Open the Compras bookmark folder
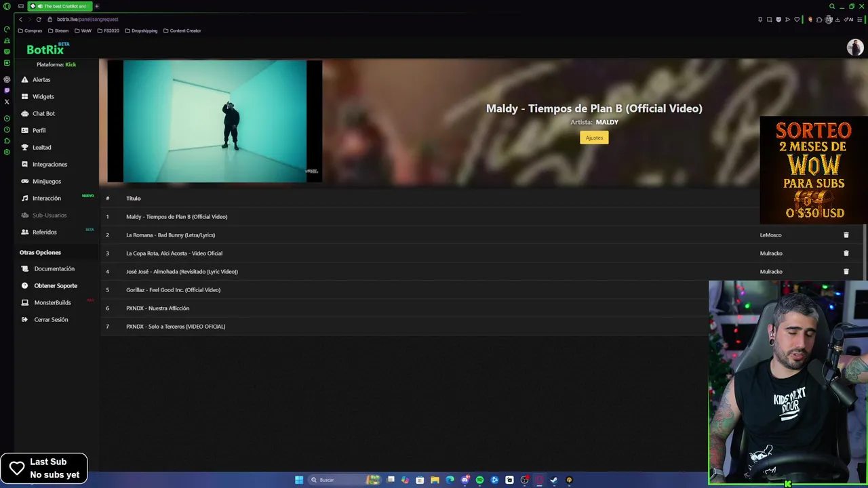This screenshot has width=868, height=488. point(30,30)
